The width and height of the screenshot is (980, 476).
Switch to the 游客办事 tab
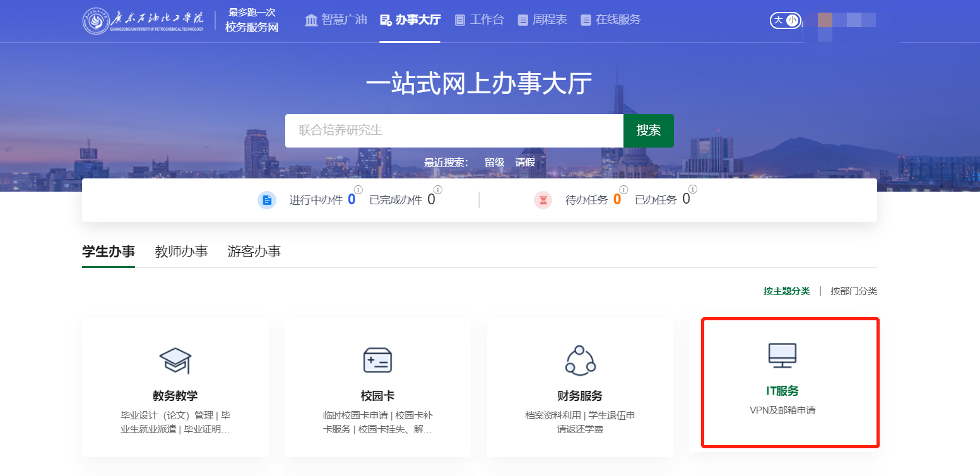254,252
